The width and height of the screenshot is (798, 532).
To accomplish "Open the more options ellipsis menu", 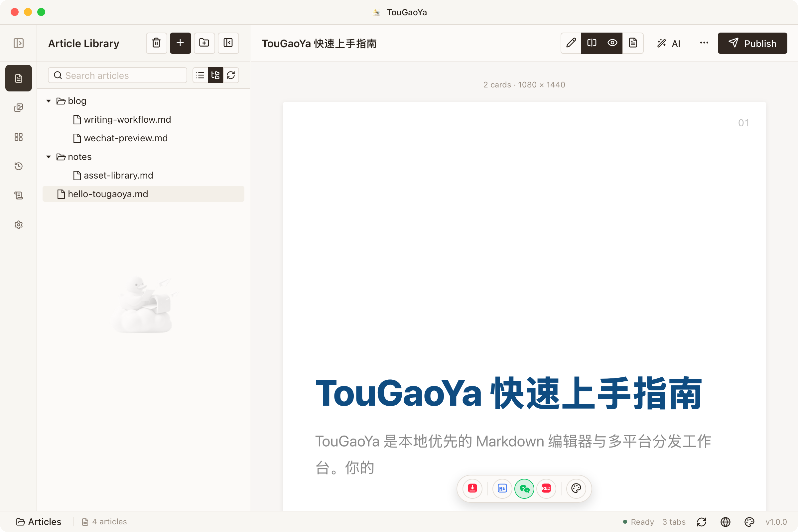I will pos(704,43).
